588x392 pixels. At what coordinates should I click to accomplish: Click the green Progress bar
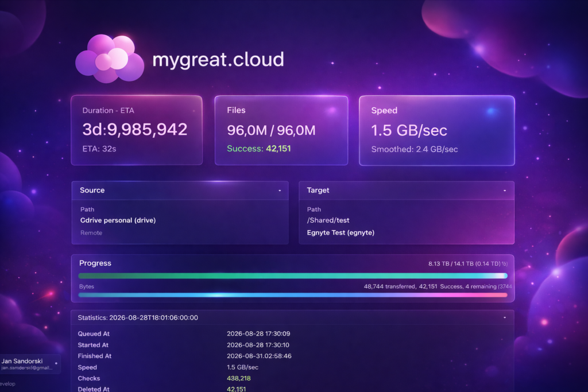pos(292,275)
